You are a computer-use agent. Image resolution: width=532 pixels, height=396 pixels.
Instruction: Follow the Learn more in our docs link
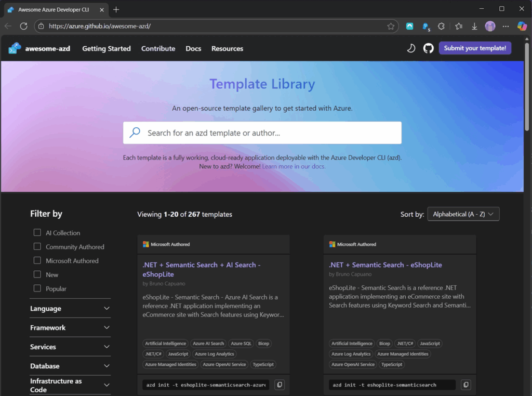(294, 166)
